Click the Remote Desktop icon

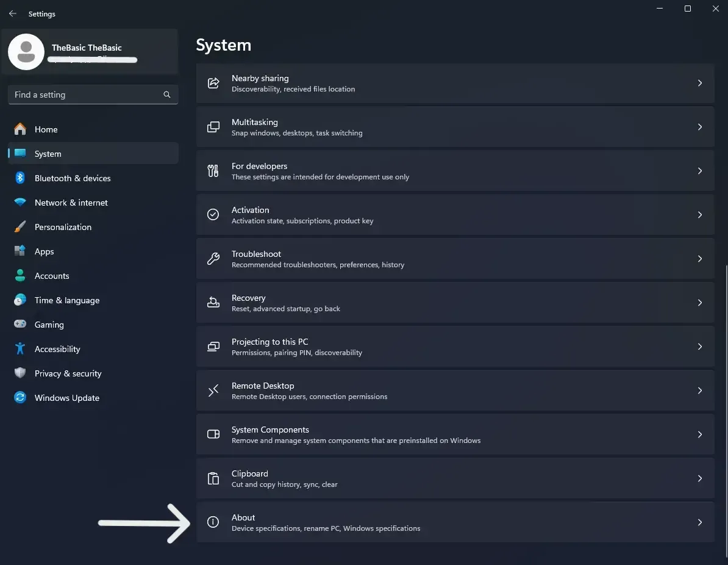(x=213, y=390)
